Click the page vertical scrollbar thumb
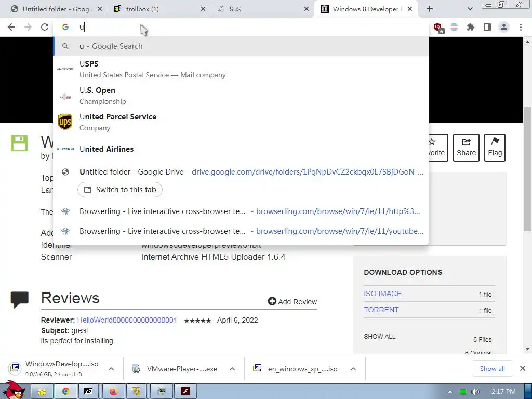 click(527, 169)
